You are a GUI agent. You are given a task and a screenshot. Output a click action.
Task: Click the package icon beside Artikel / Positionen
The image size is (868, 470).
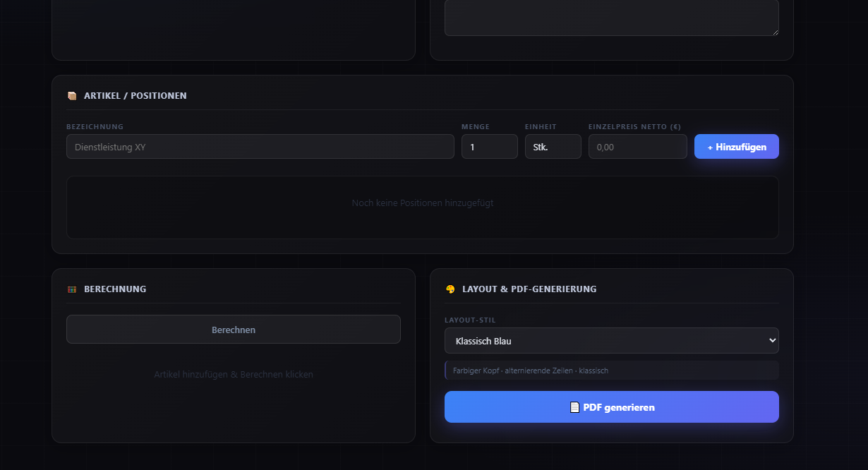pyautogui.click(x=71, y=95)
